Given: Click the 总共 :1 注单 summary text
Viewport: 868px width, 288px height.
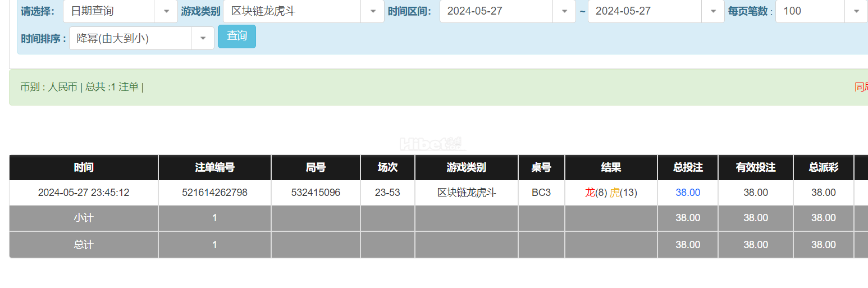Looking at the screenshot, I should pos(112,87).
